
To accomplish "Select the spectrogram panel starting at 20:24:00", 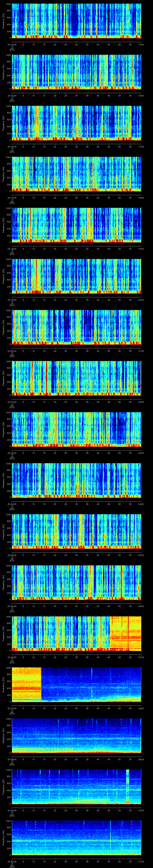I will click(77, 531).
